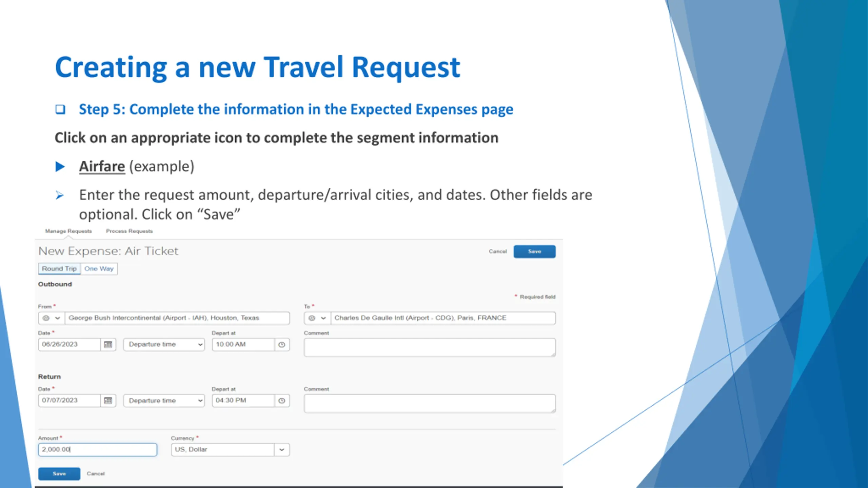868x488 pixels.
Task: Select the One Way option
Action: [99, 269]
